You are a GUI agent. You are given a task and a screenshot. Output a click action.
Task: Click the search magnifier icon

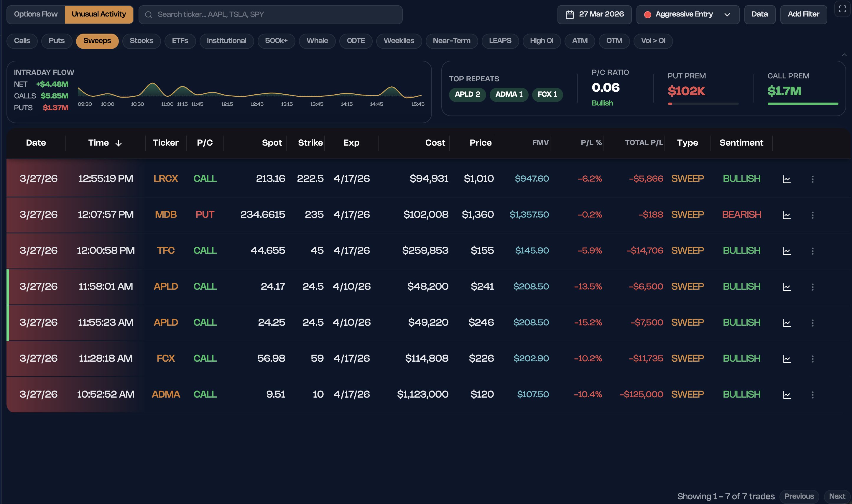149,15
